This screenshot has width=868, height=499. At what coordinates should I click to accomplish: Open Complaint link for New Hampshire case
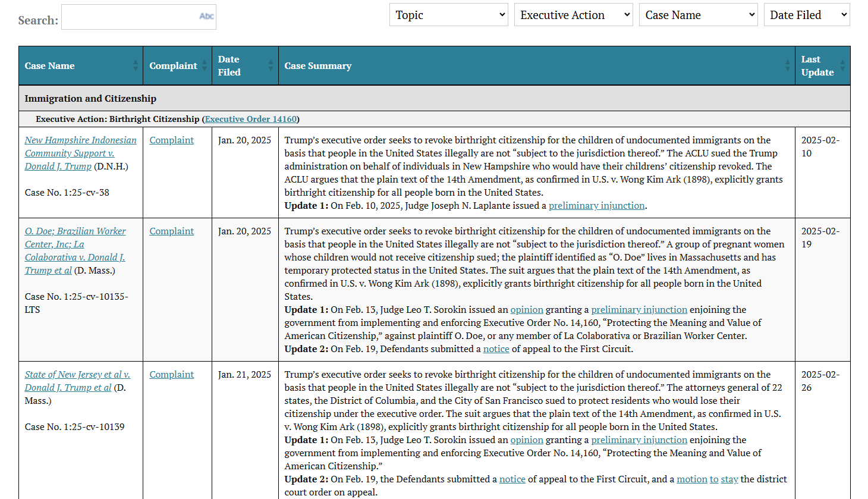172,140
